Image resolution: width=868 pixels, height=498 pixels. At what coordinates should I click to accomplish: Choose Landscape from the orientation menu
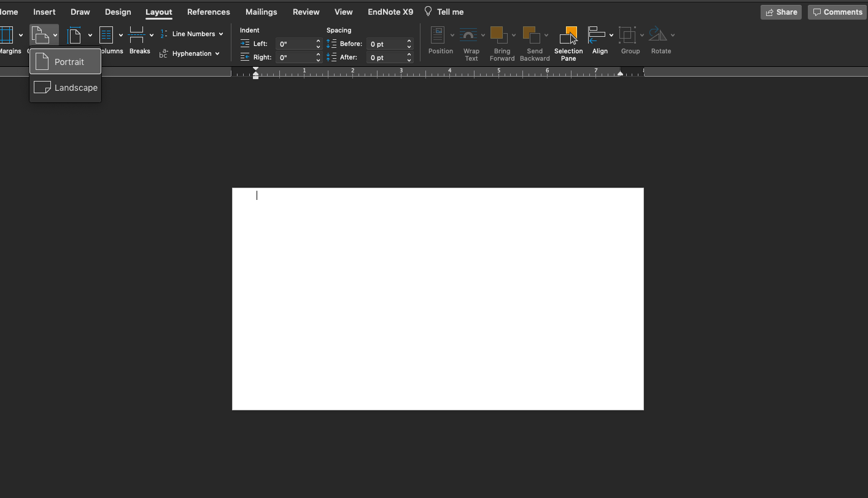pos(66,88)
